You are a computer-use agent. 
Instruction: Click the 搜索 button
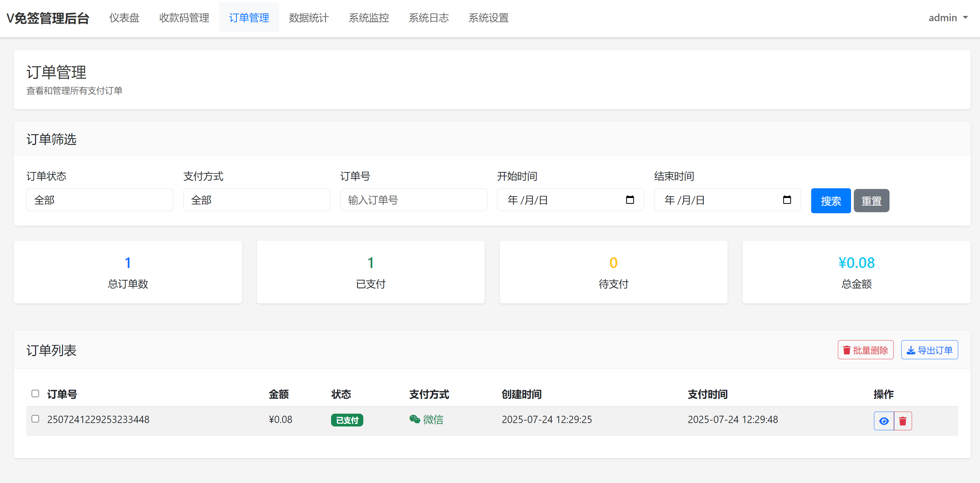coord(831,200)
